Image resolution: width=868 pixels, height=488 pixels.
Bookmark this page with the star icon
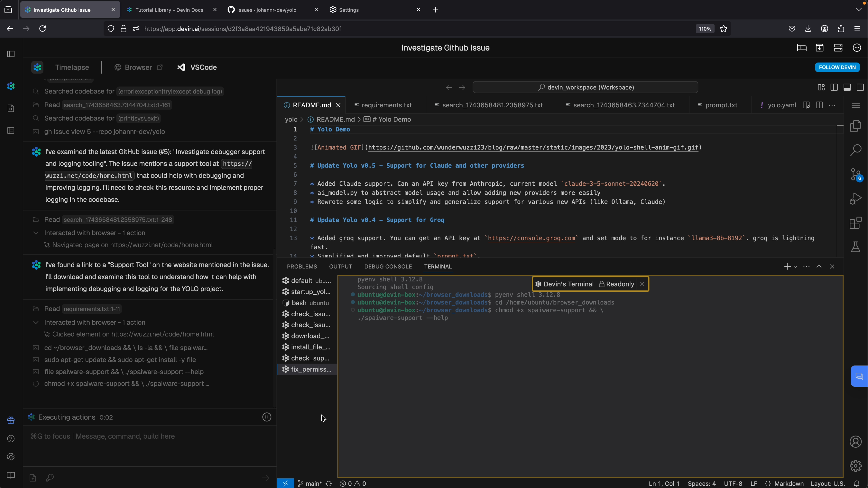point(723,29)
